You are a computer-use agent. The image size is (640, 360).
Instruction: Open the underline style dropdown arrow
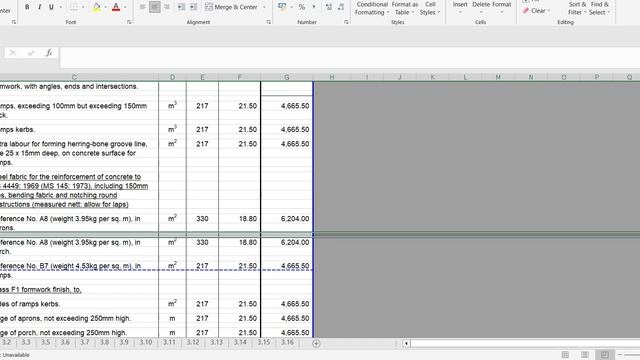click(x=61, y=7)
